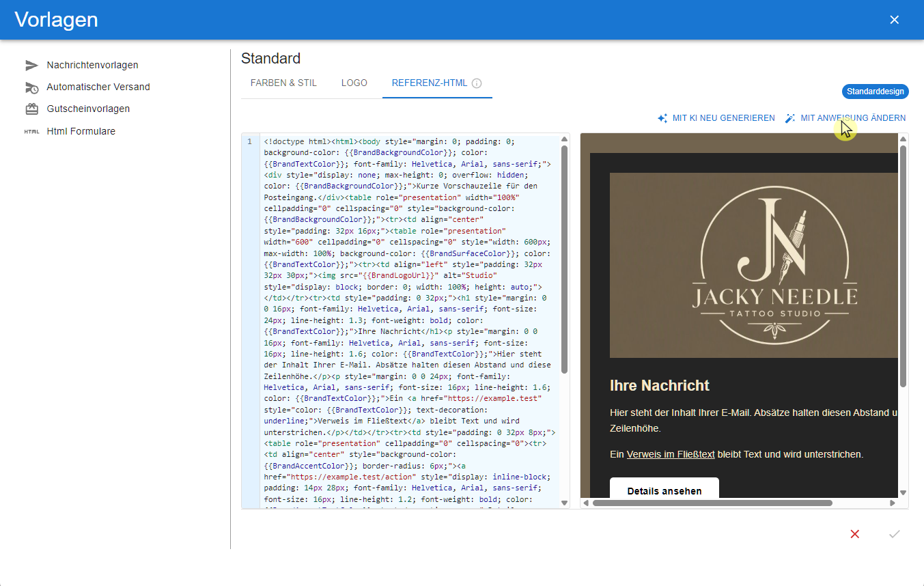
Task: Select Gutscheinvorlagen in the sidebar
Action: tap(88, 109)
